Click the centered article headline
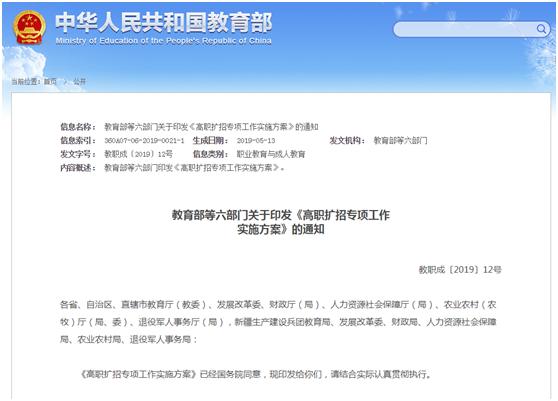 coord(281,222)
